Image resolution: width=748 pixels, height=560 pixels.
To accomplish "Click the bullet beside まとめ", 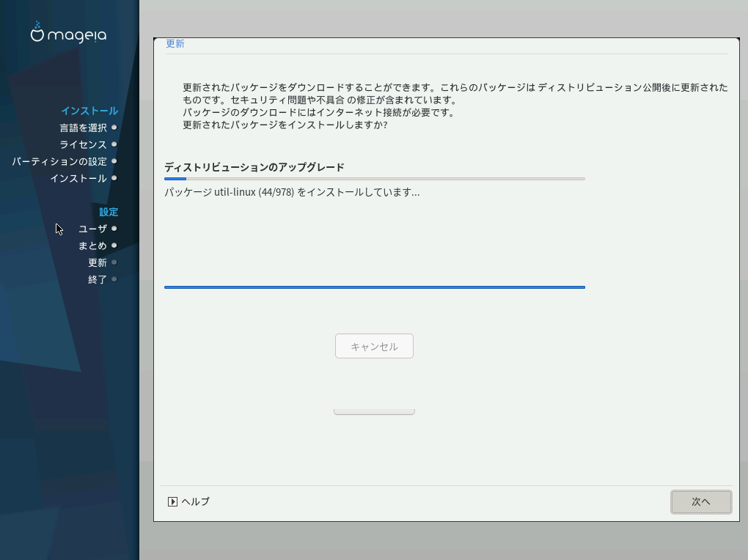I will (114, 246).
